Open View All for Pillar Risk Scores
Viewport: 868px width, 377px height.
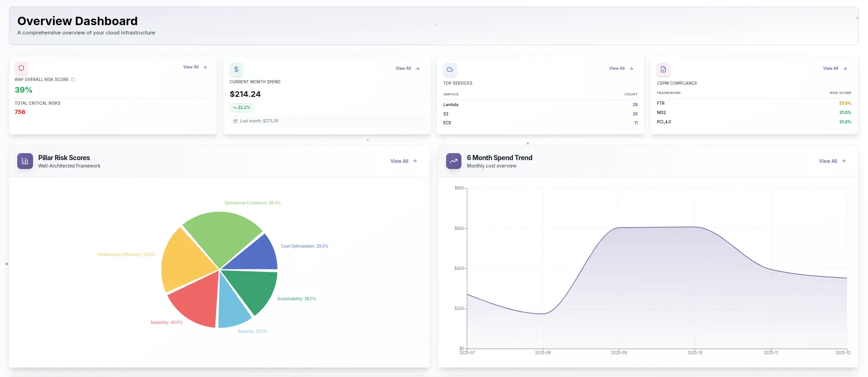point(403,161)
